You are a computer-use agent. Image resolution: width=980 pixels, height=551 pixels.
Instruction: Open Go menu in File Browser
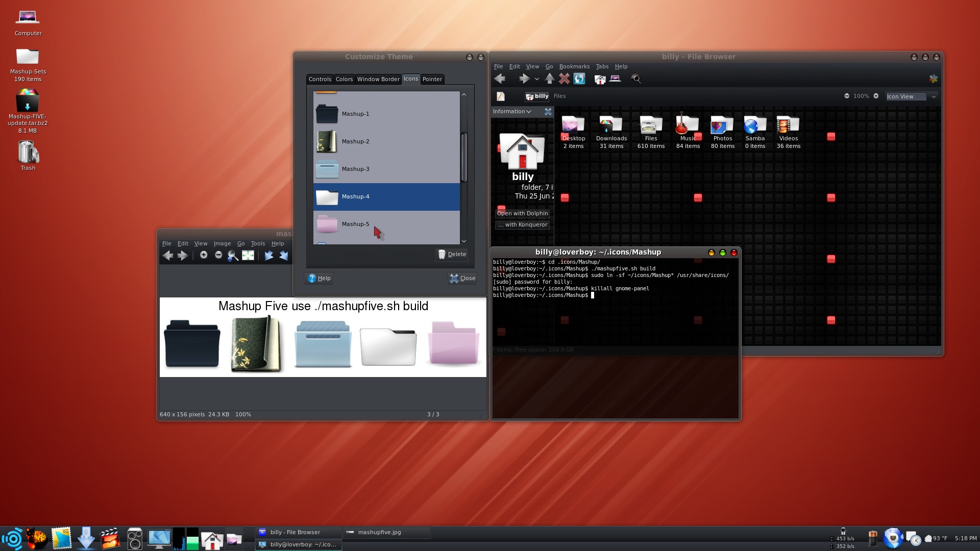pos(549,67)
